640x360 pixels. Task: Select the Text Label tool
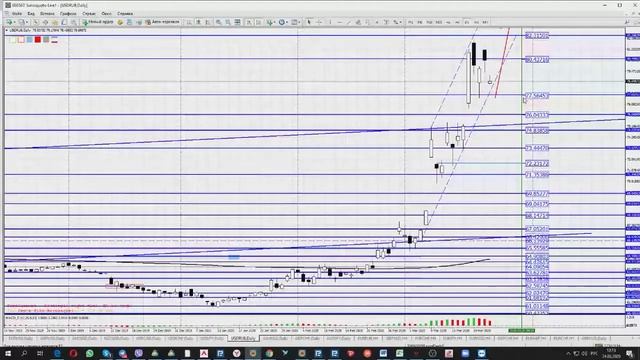(386, 22)
